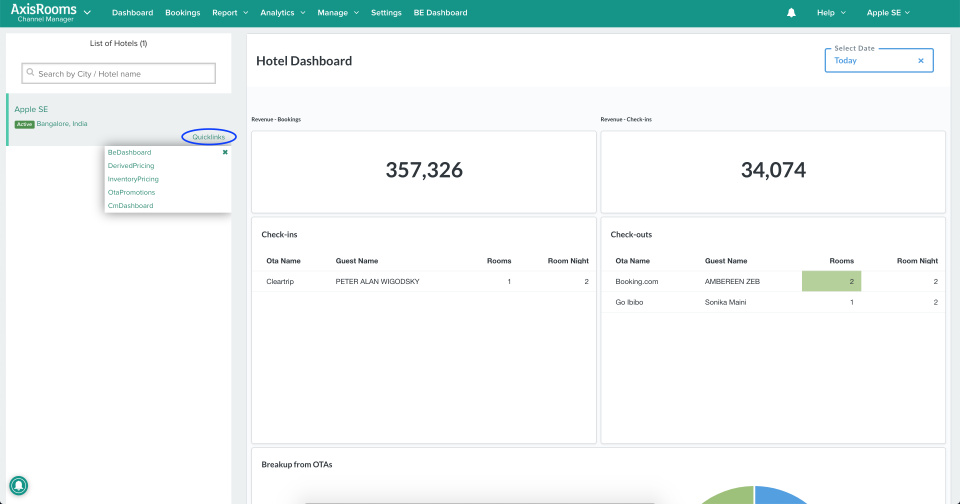The image size is (960, 504).
Task: Click the search magnifier icon
Action: coord(30,74)
